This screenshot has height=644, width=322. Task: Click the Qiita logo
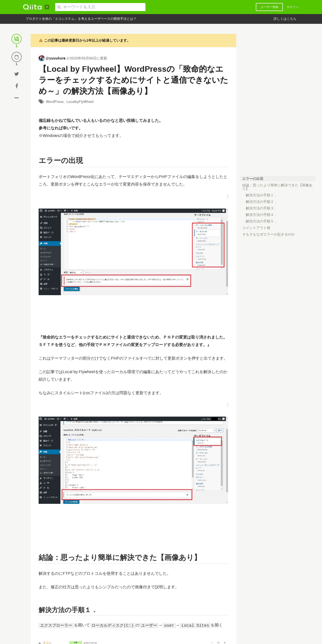coord(32,7)
